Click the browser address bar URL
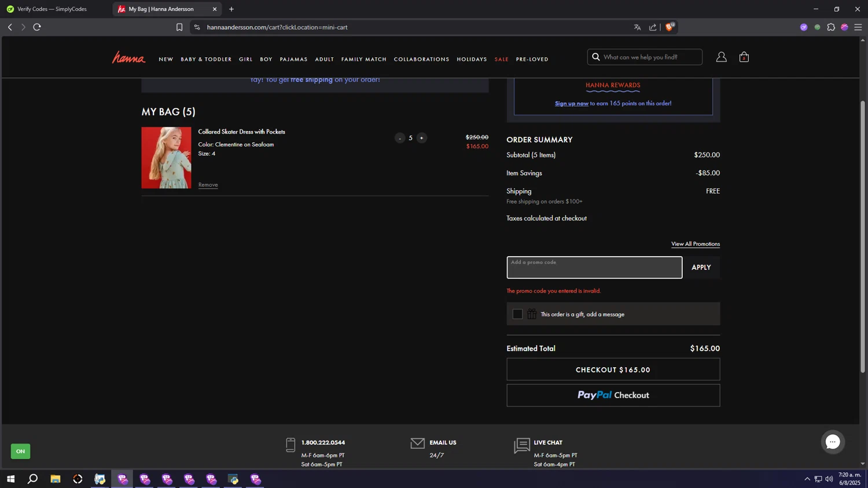 pos(277,27)
